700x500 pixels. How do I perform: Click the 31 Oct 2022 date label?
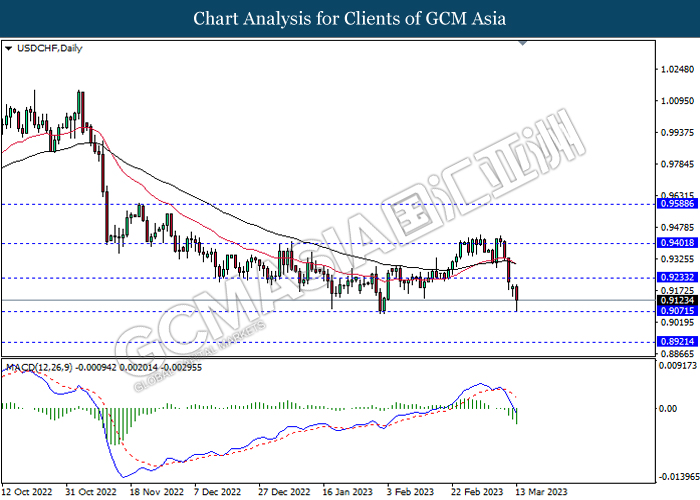coord(91,492)
